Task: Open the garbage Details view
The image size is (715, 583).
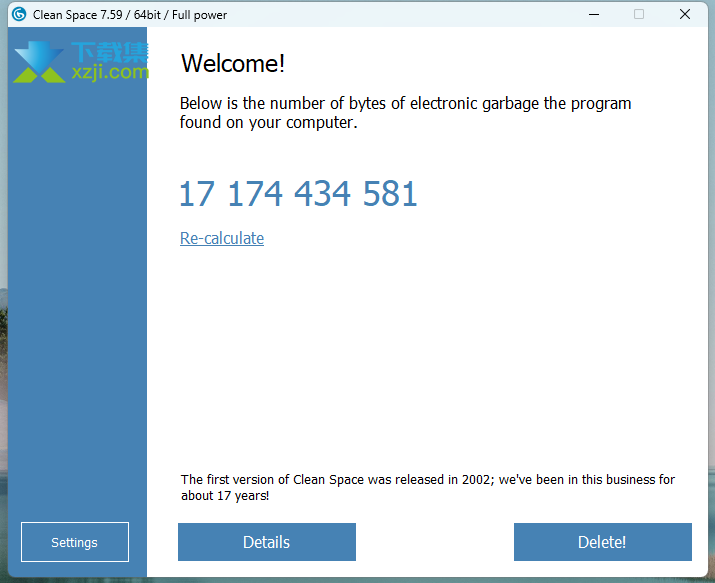Action: [x=267, y=542]
